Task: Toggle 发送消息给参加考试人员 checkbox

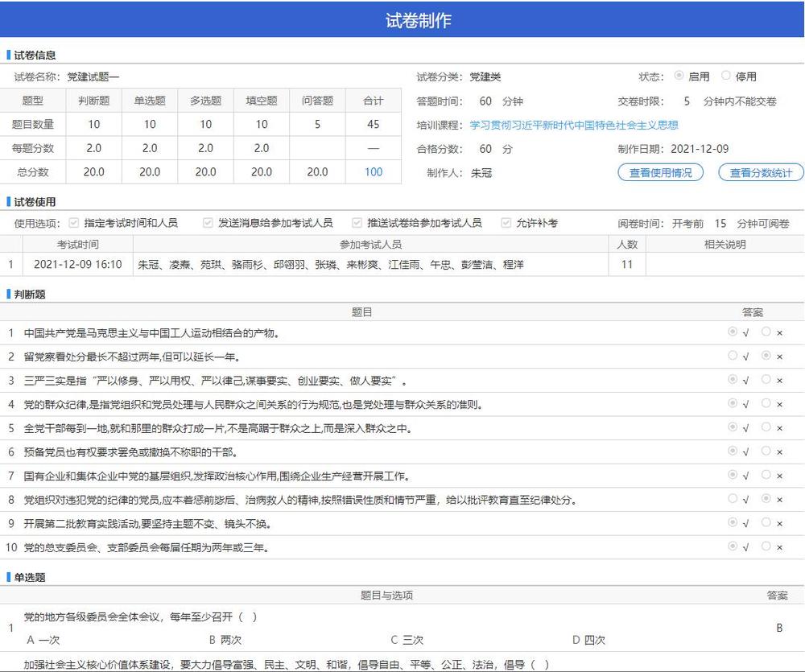Action: pos(208,223)
